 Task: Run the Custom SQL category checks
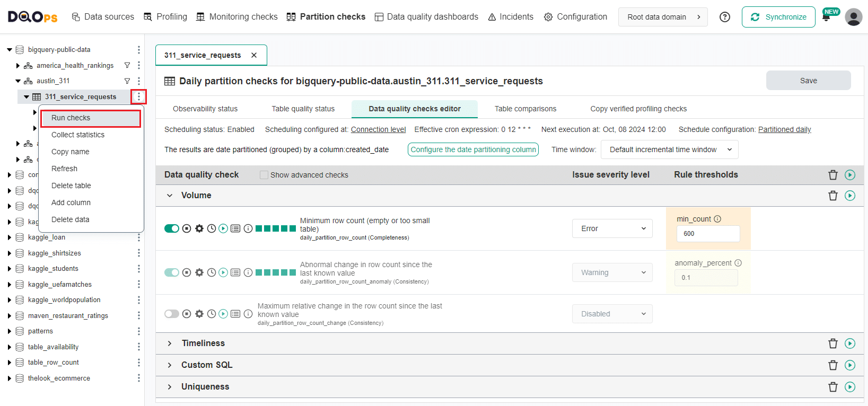(x=850, y=365)
